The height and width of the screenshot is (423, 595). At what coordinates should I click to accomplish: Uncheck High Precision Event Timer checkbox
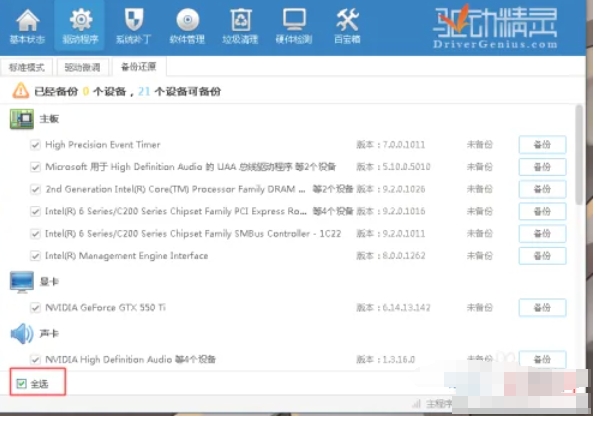pyautogui.click(x=35, y=145)
